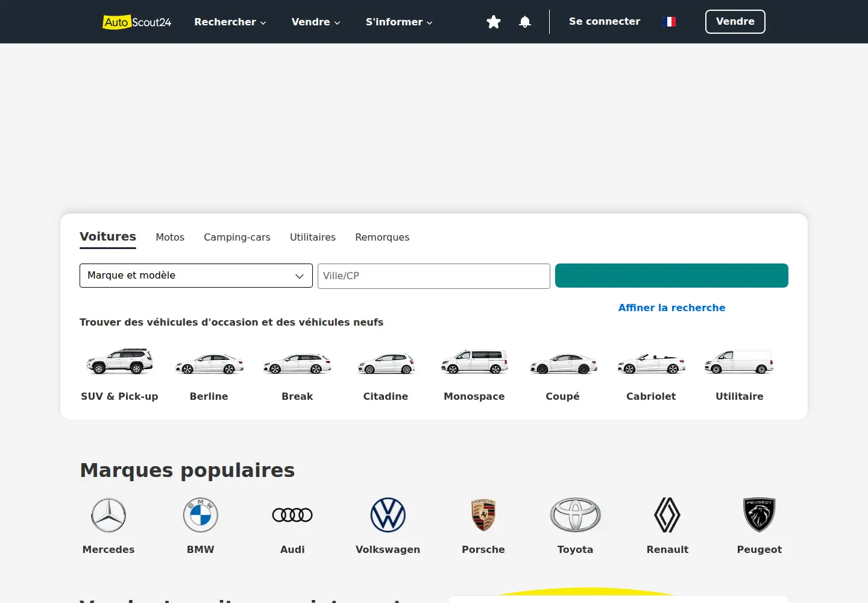Click the Porsche crest logo
Viewport: 868px width, 603px height.
coord(483,515)
